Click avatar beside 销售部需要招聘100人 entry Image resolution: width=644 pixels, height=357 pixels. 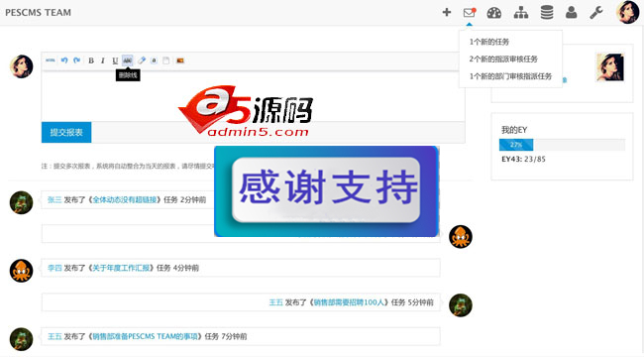click(x=461, y=305)
